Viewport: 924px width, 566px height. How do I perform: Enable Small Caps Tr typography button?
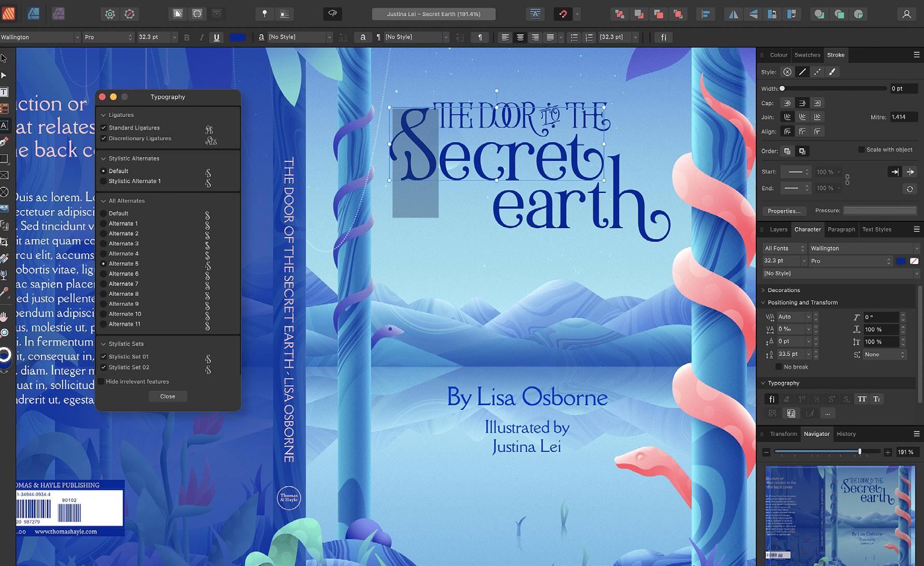[x=877, y=399]
